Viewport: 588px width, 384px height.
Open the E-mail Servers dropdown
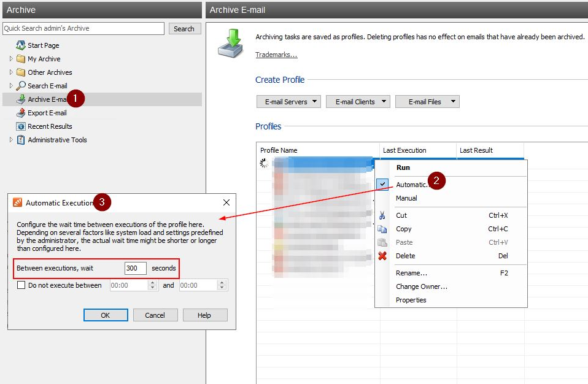288,102
